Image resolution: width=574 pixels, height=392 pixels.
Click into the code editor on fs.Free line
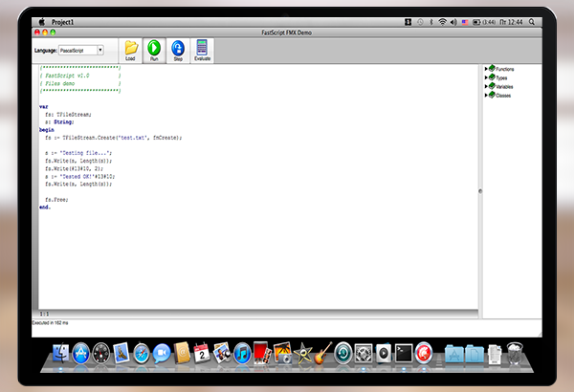coord(56,198)
